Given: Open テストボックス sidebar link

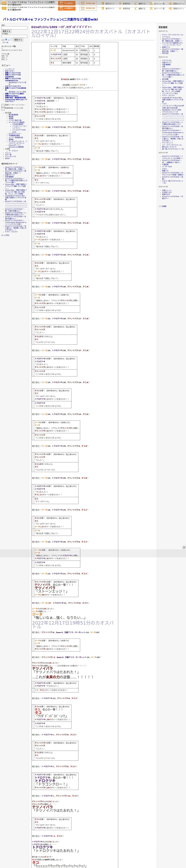Looking at the screenshot, I should point(10,157).
